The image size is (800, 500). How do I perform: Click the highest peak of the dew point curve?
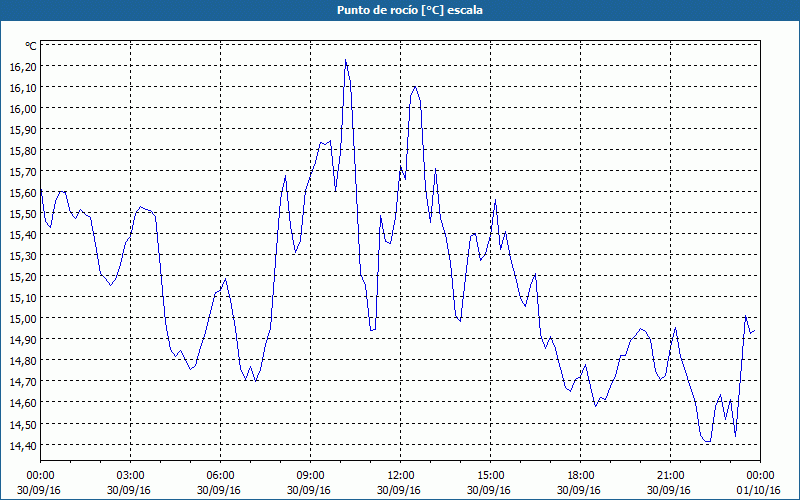click(345, 60)
